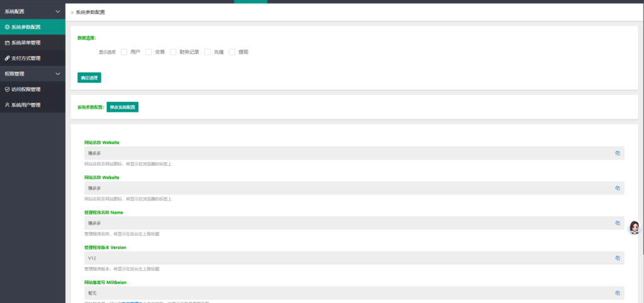The width and height of the screenshot is (644, 303).
Task: Collapse the 系统配置 sidebar group
Action: pyautogui.click(x=58, y=11)
